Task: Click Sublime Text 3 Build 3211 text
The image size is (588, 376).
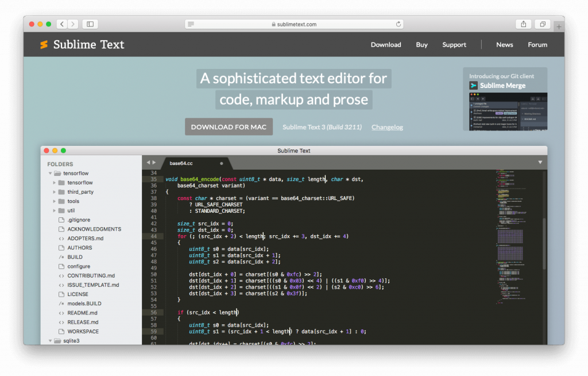Action: pyautogui.click(x=322, y=127)
